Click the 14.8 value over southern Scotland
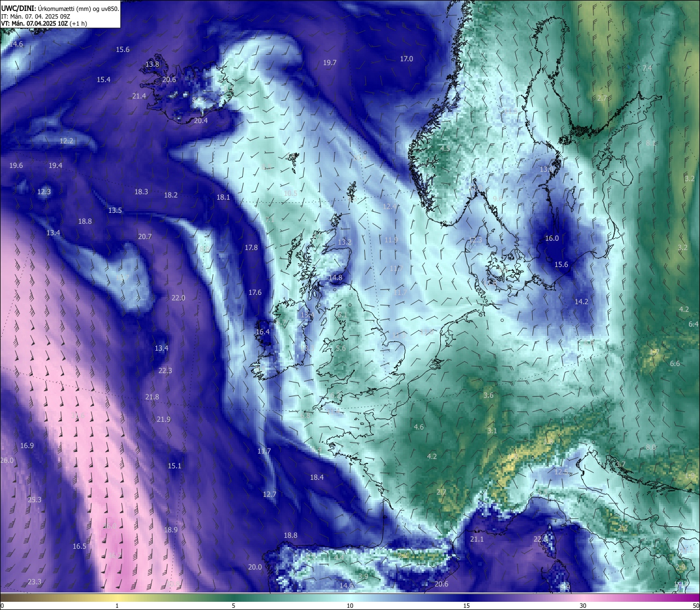Image resolution: width=700 pixels, height=610 pixels. tap(335, 278)
